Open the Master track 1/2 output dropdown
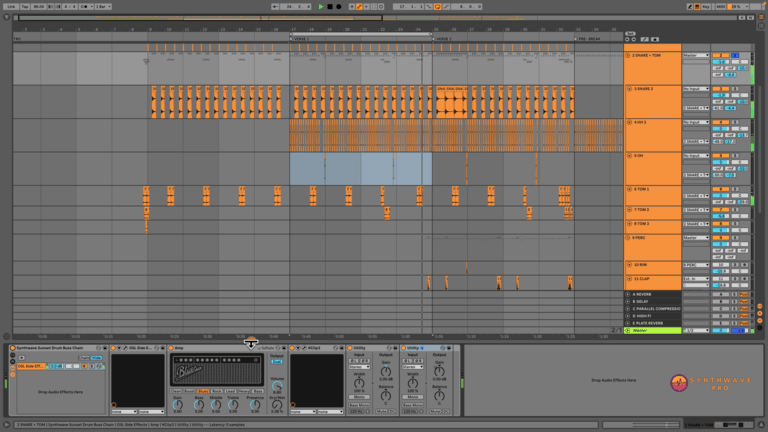This screenshot has width=768, height=432. tap(696, 331)
